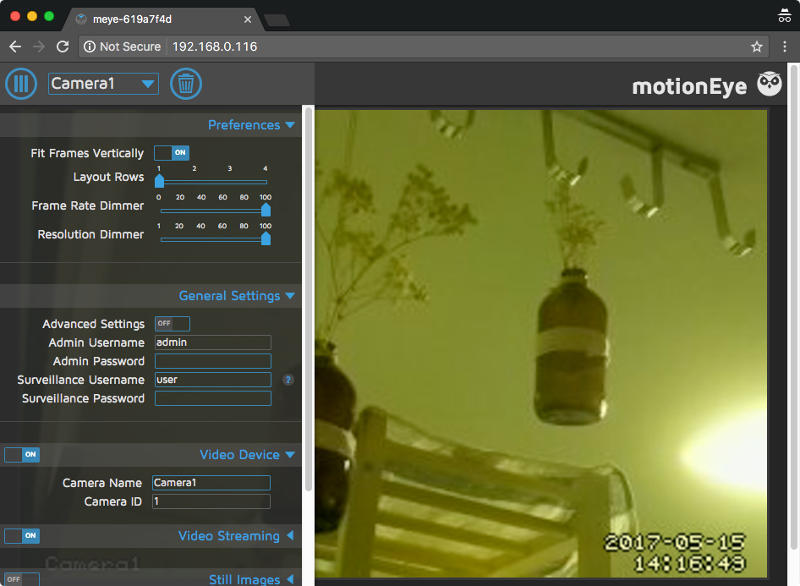Click the trash icon to remove Camera1
The width and height of the screenshot is (800, 586).
pyautogui.click(x=186, y=83)
